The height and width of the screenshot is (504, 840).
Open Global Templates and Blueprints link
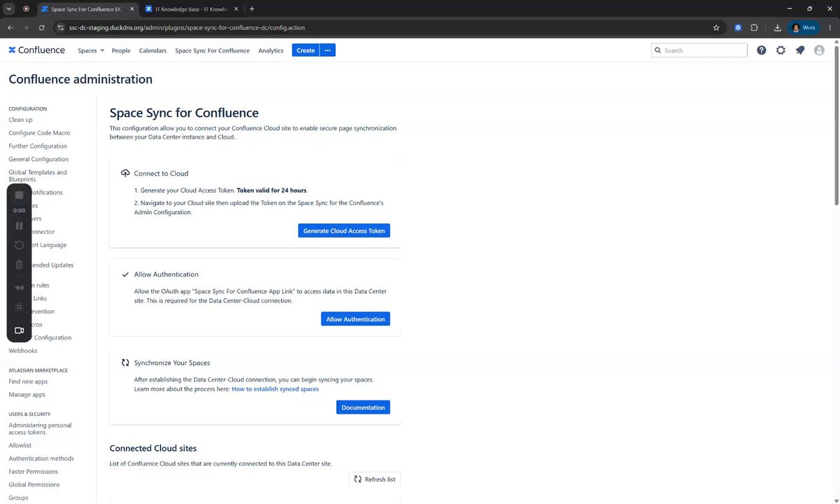coord(38,176)
